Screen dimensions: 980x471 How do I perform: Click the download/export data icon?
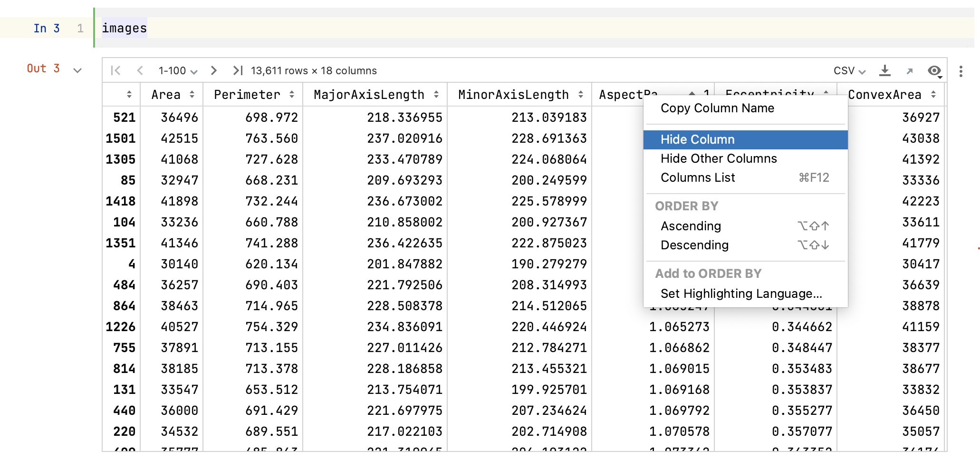click(x=884, y=70)
